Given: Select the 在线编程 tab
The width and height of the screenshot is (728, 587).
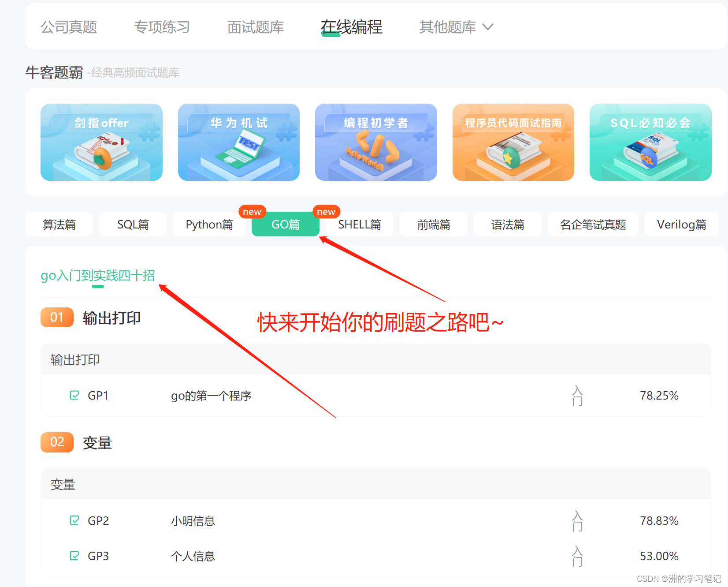Looking at the screenshot, I should pyautogui.click(x=352, y=27).
